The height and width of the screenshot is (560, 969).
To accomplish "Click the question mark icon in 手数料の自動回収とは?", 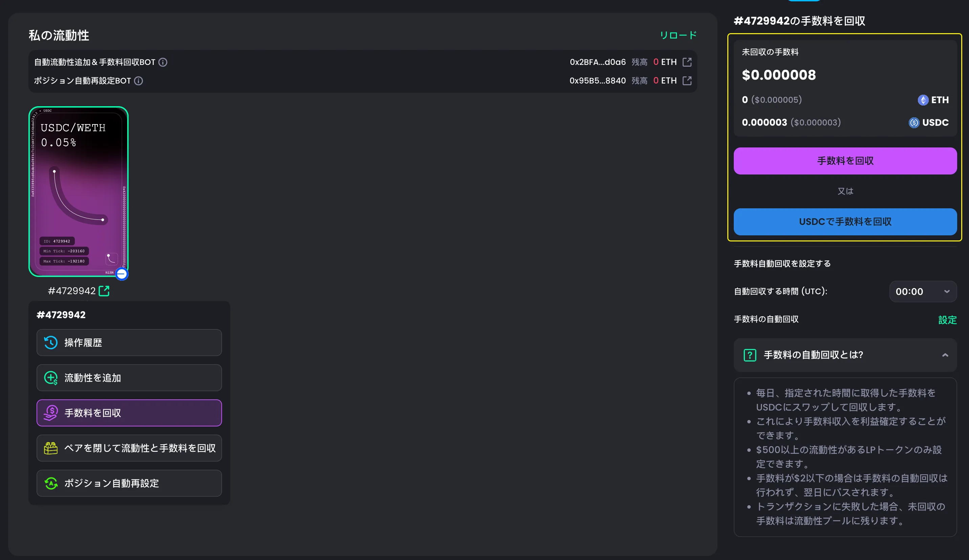I will [750, 355].
